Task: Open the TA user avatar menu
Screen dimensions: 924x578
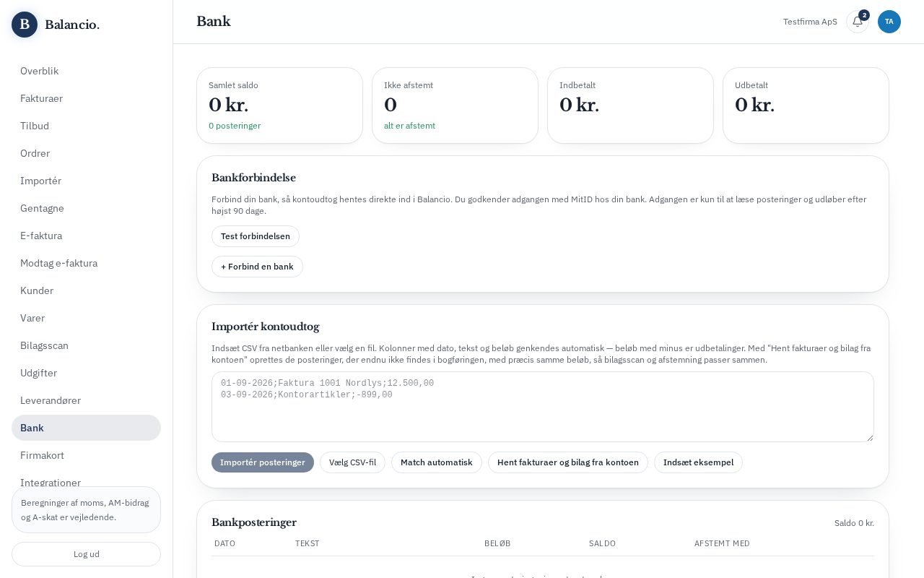Action: tap(889, 22)
